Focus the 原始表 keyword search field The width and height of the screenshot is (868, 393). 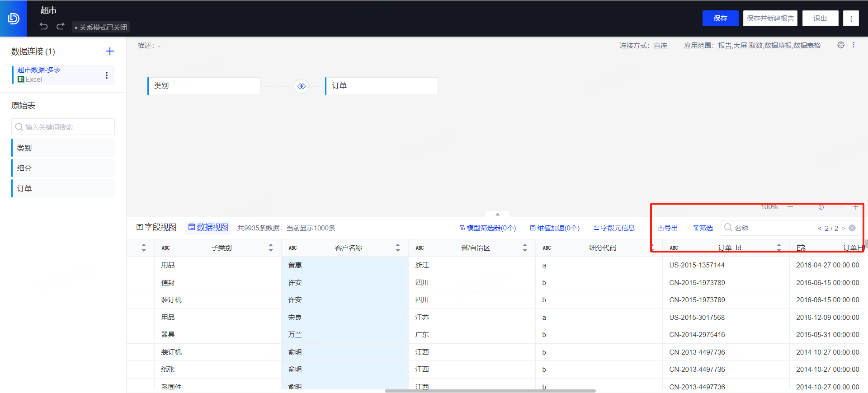63,127
